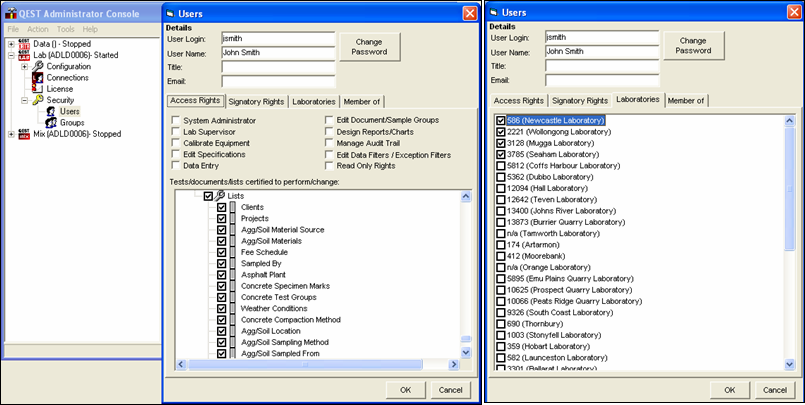
Task: Collapse the Security tree node
Action: coord(24,100)
